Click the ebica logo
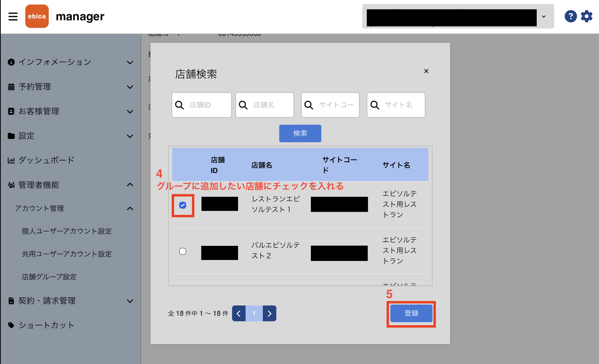 (37, 16)
